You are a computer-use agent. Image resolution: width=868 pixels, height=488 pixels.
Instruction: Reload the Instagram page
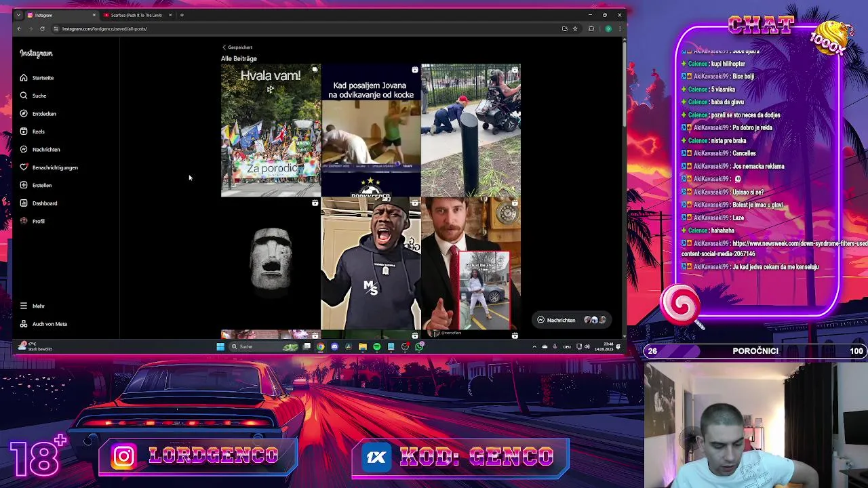click(x=42, y=28)
